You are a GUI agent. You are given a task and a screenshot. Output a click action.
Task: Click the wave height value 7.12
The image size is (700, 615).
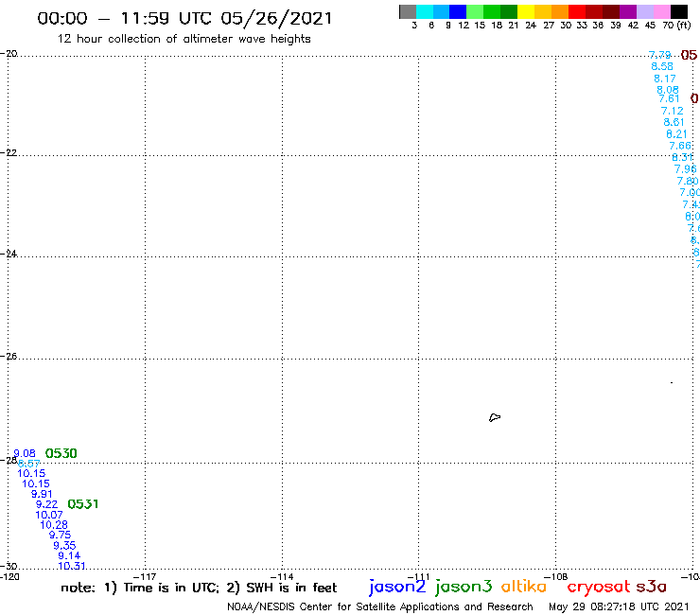click(x=672, y=111)
